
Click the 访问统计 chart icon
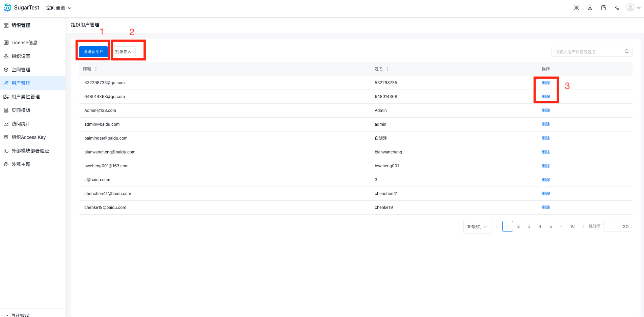[6, 124]
